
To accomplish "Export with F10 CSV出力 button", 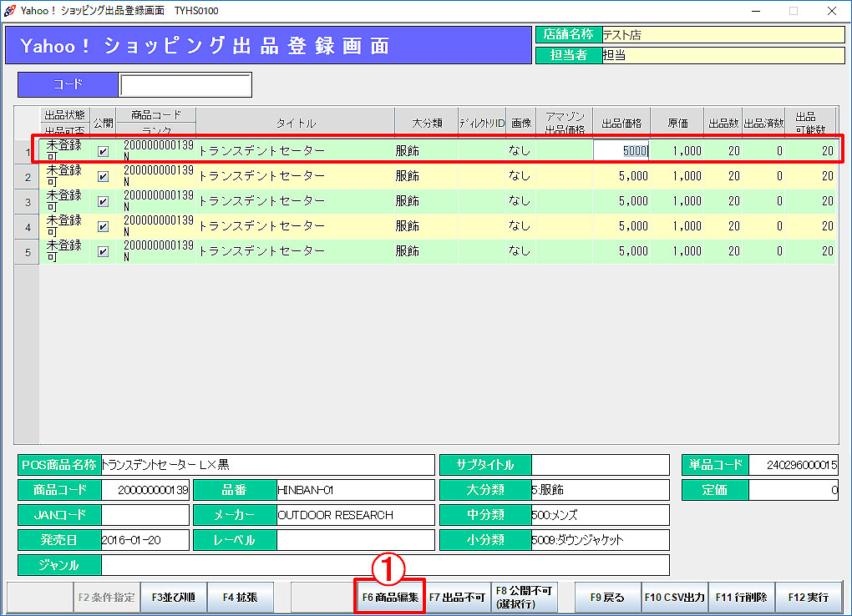I will (674, 598).
